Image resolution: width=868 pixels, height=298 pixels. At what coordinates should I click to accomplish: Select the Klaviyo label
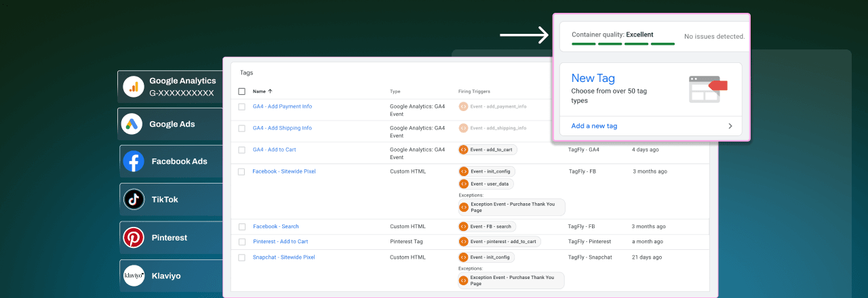[166, 276]
